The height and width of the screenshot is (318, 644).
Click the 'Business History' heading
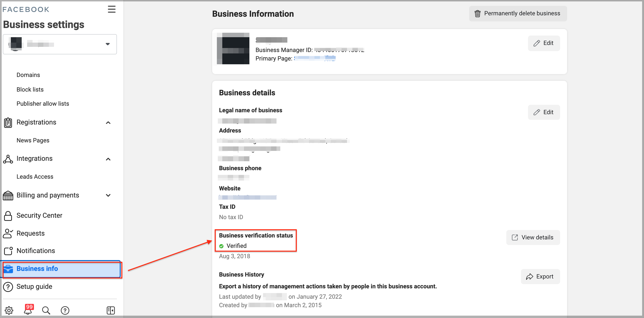[241, 274]
